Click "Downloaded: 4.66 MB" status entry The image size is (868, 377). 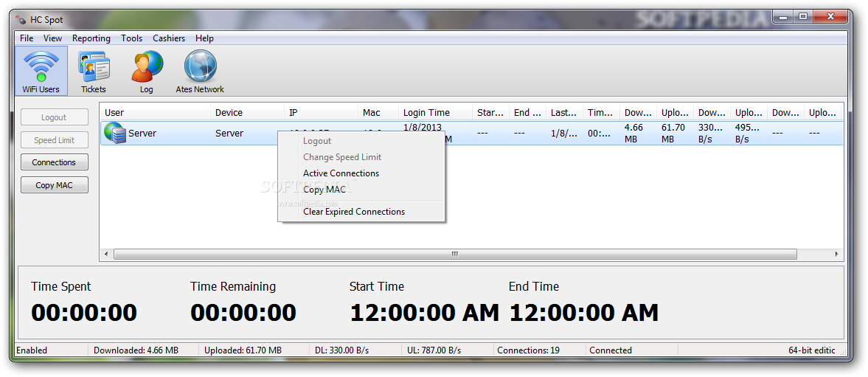pos(136,350)
